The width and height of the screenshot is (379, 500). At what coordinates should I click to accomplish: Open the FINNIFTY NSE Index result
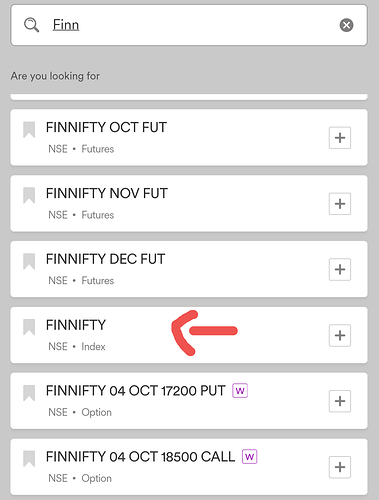(189, 335)
